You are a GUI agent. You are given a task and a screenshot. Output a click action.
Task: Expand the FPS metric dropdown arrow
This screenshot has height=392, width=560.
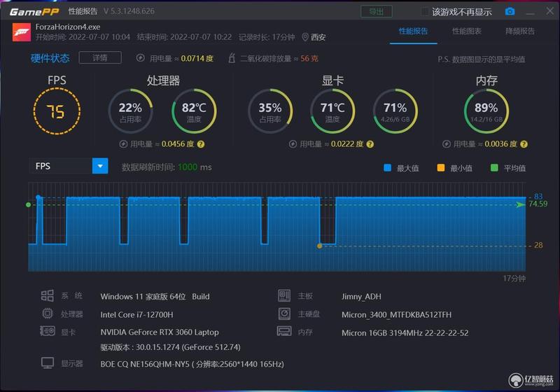click(x=100, y=166)
